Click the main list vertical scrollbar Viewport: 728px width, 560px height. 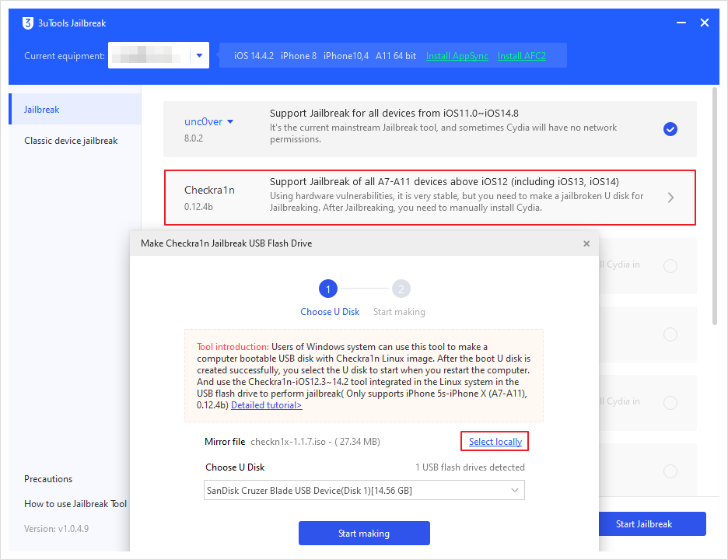(715, 207)
